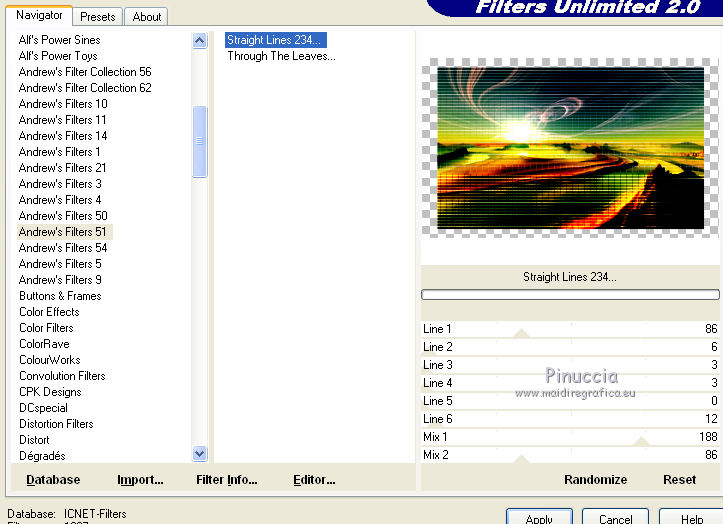Choose the Straight Lines 234 filter
The height and width of the screenshot is (524, 723).
coord(276,40)
